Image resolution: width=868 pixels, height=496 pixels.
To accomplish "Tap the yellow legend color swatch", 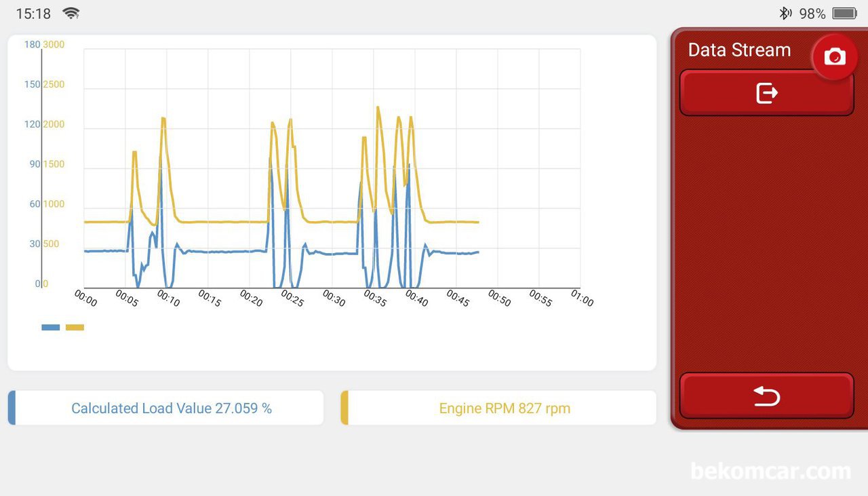I will tap(75, 327).
